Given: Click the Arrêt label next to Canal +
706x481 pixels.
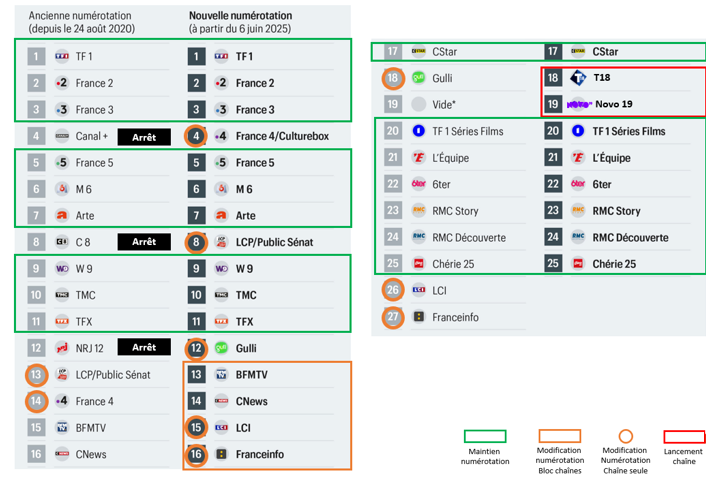Looking at the screenshot, I should click(144, 137).
